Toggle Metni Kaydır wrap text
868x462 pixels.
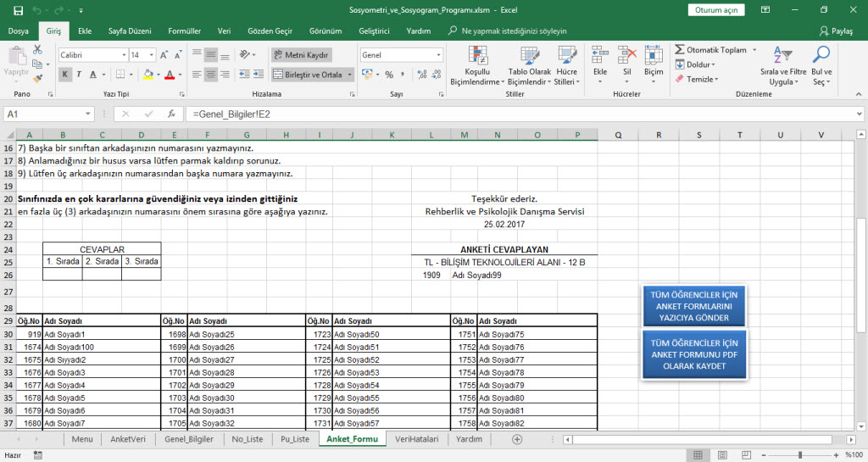[x=302, y=55]
